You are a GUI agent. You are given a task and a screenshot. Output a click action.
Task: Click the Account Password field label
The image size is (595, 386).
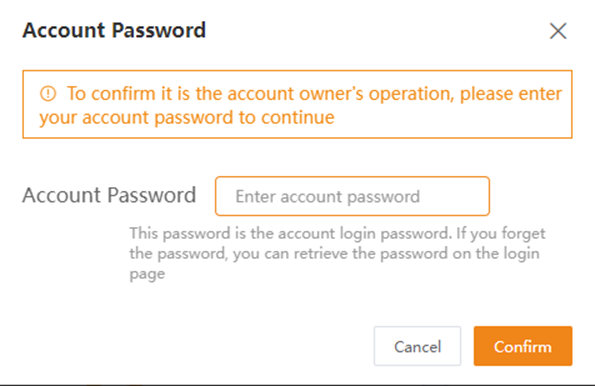109,195
